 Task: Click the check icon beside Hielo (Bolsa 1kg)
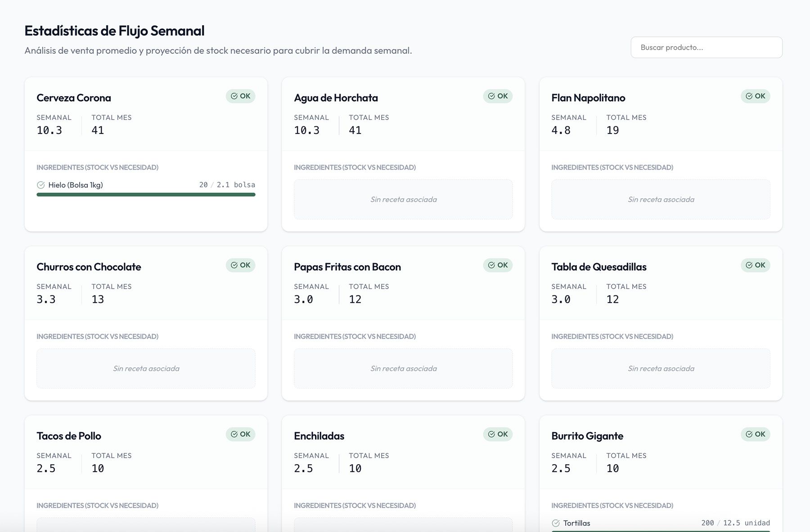pyautogui.click(x=41, y=185)
